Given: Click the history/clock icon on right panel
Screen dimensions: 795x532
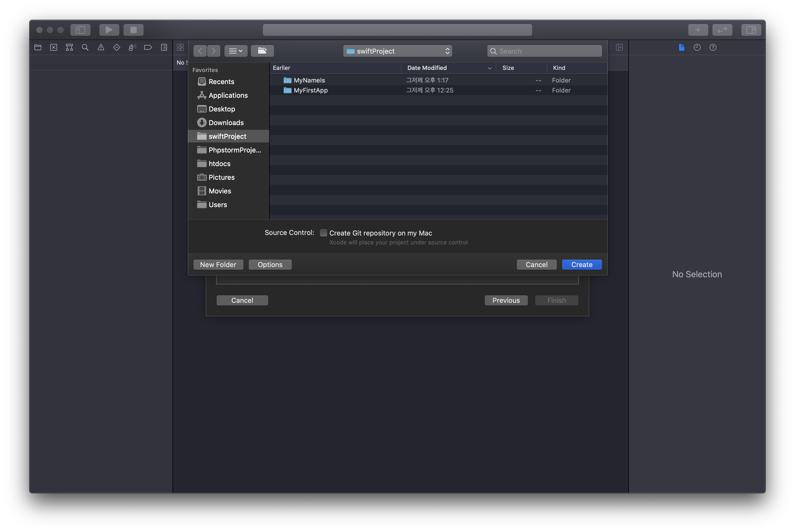Looking at the screenshot, I should [697, 47].
